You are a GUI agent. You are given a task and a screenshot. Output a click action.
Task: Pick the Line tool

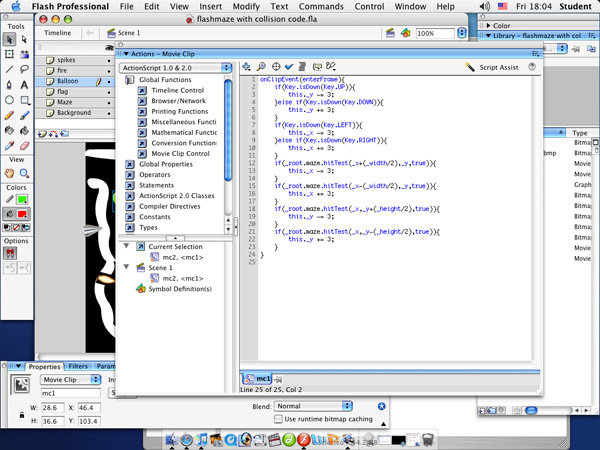(9, 69)
